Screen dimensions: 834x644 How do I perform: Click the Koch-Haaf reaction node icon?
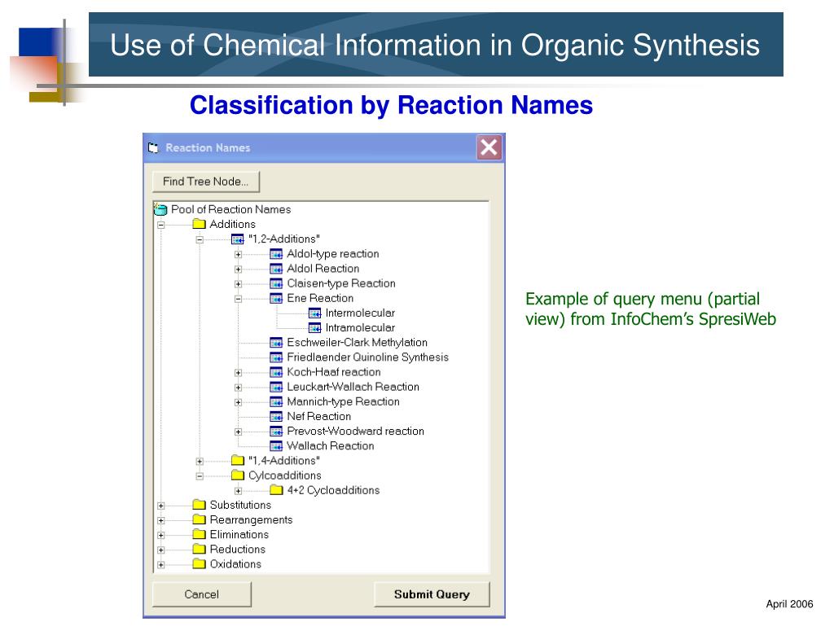click(x=276, y=372)
